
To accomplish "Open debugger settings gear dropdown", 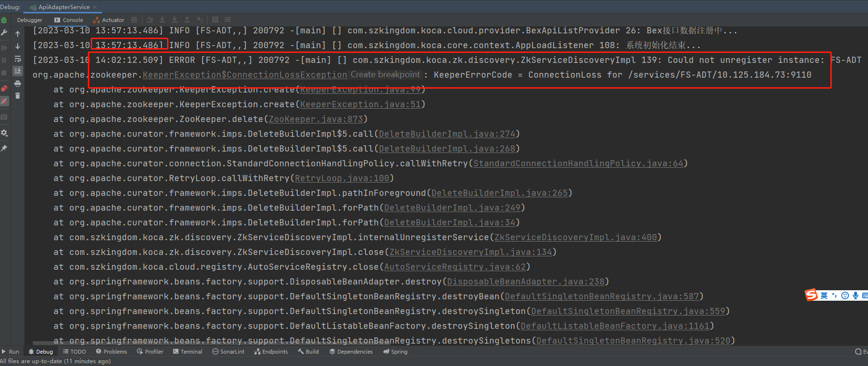I will (4, 133).
